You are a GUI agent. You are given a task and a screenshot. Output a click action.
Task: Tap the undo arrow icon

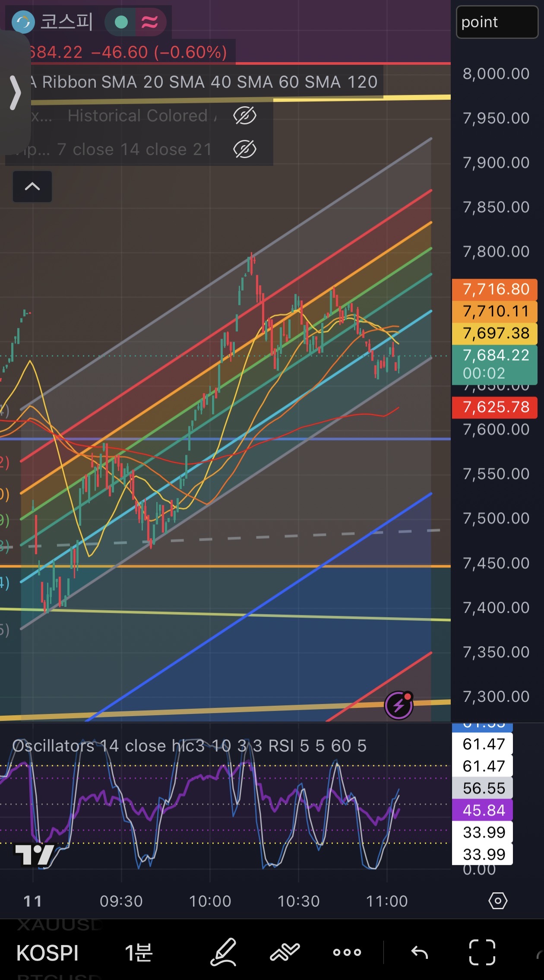[419, 952]
